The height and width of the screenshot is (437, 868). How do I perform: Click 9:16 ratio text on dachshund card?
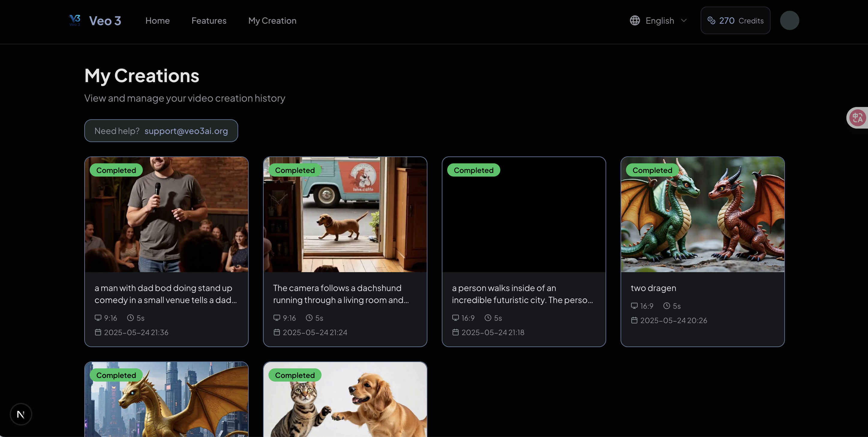[289, 318]
